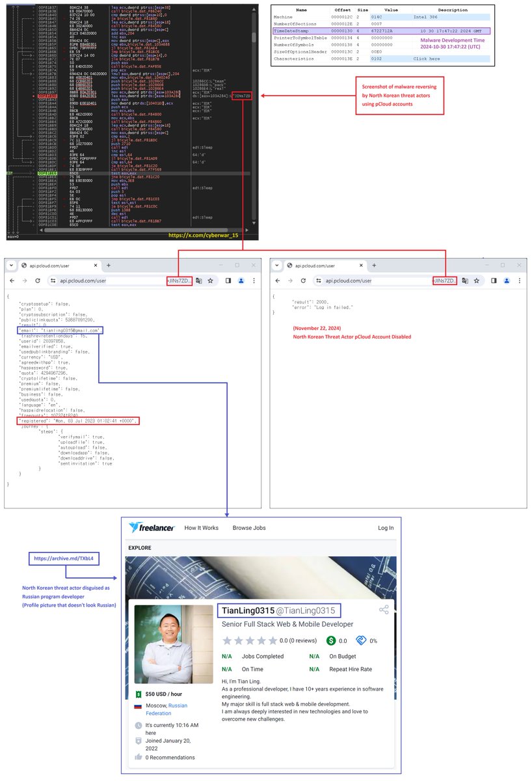Go forward in the left browser window
This screenshot has width=532, height=781.
click(25, 281)
